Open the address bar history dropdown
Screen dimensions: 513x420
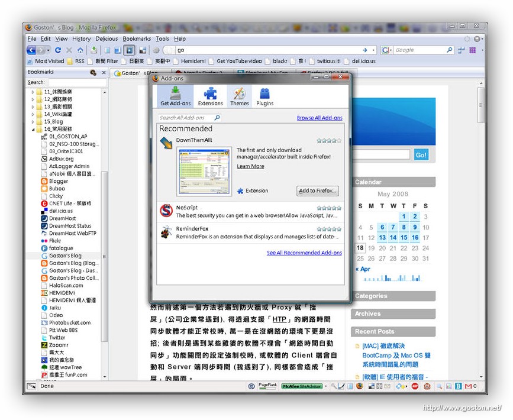[373, 50]
